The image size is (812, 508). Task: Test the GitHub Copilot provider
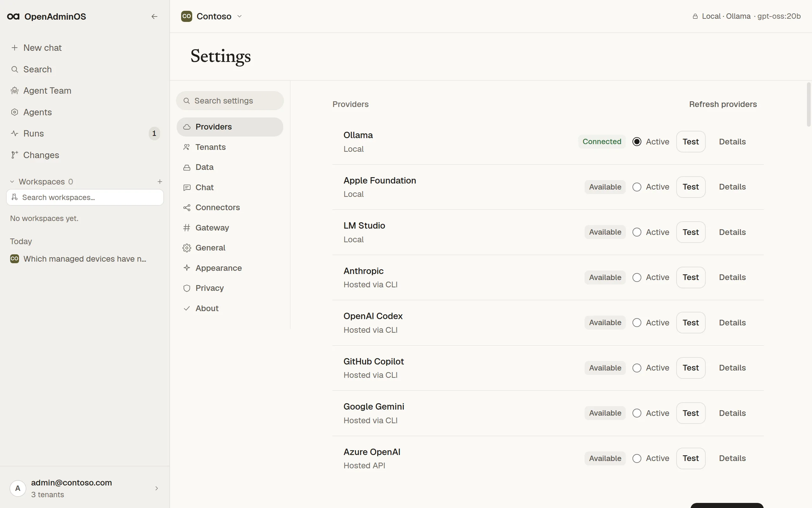pyautogui.click(x=691, y=368)
